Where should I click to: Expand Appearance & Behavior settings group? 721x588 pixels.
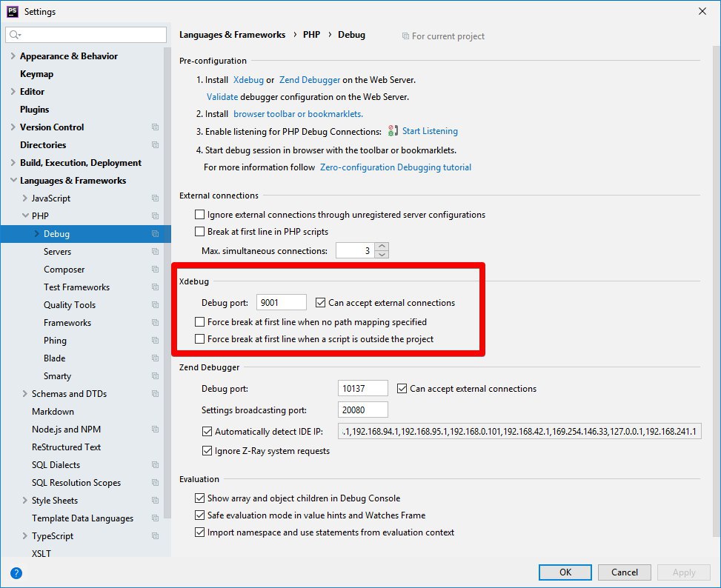click(x=13, y=56)
